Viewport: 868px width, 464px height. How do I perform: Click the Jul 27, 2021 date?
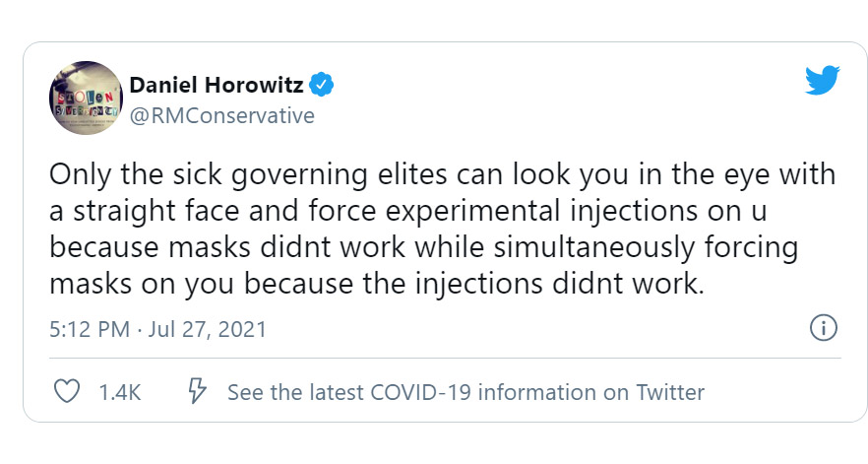[206, 328]
